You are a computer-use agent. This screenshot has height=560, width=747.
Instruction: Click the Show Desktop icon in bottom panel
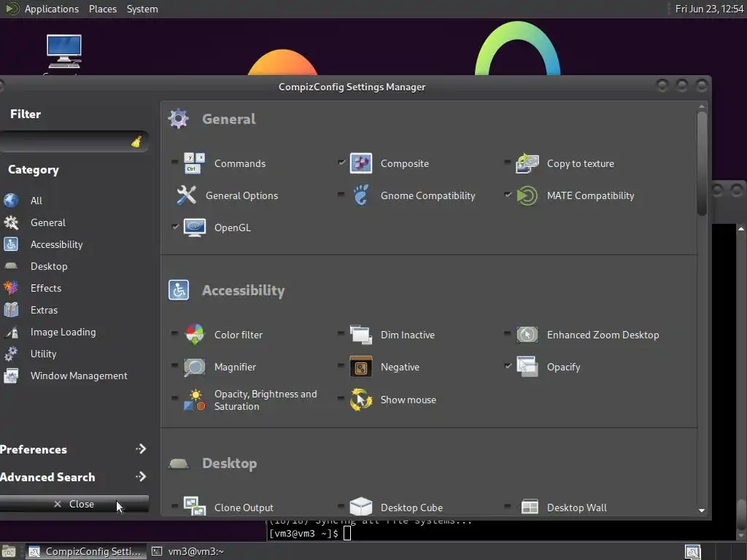[x=9, y=551]
